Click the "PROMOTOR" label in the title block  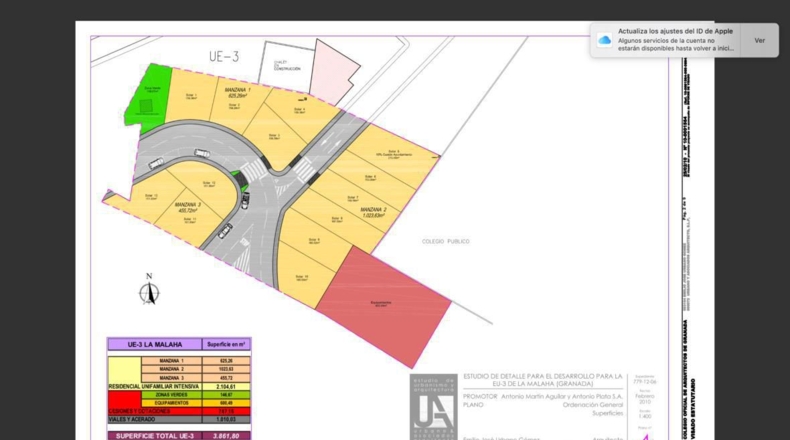point(480,397)
